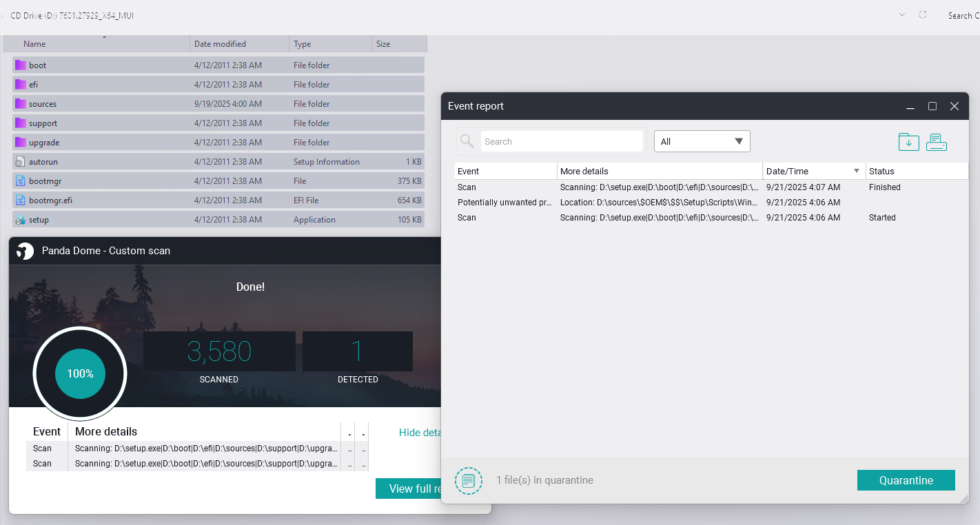Click the magnifier icon beside Search field
The height and width of the screenshot is (525, 980).
[467, 141]
